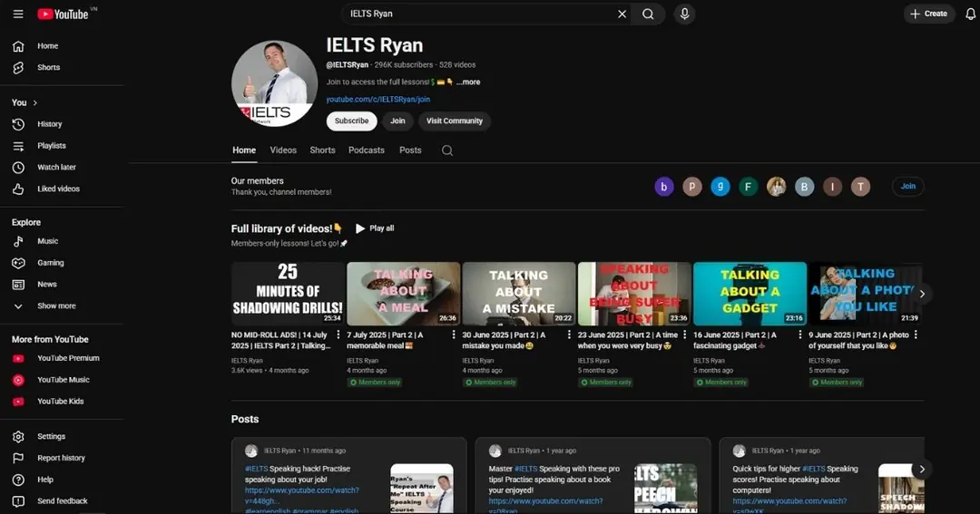Viewport: 980px width, 514px height.
Task: Open Shorts in the sidebar
Action: (48, 67)
